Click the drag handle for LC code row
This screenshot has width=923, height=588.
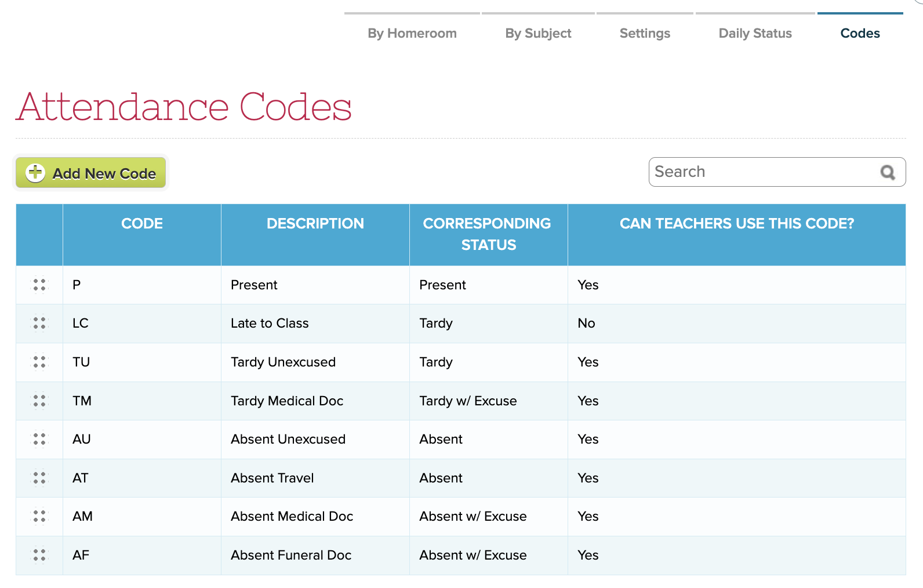click(x=39, y=323)
